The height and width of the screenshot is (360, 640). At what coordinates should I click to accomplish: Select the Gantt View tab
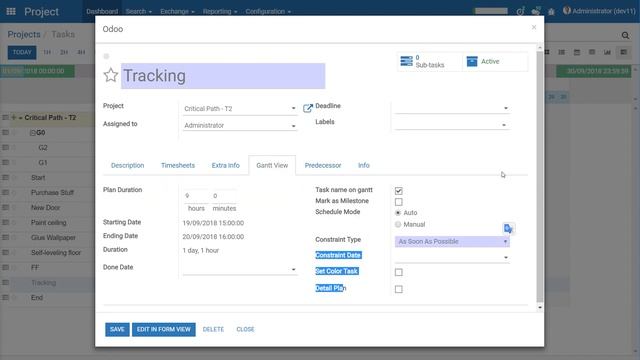(272, 165)
